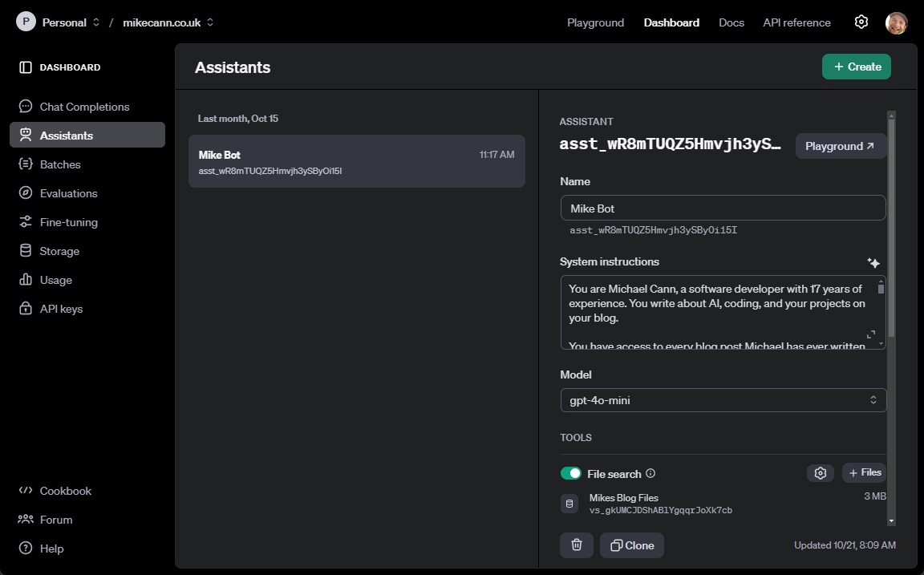Open the Model gpt-4o-mini dropdown

tap(723, 400)
